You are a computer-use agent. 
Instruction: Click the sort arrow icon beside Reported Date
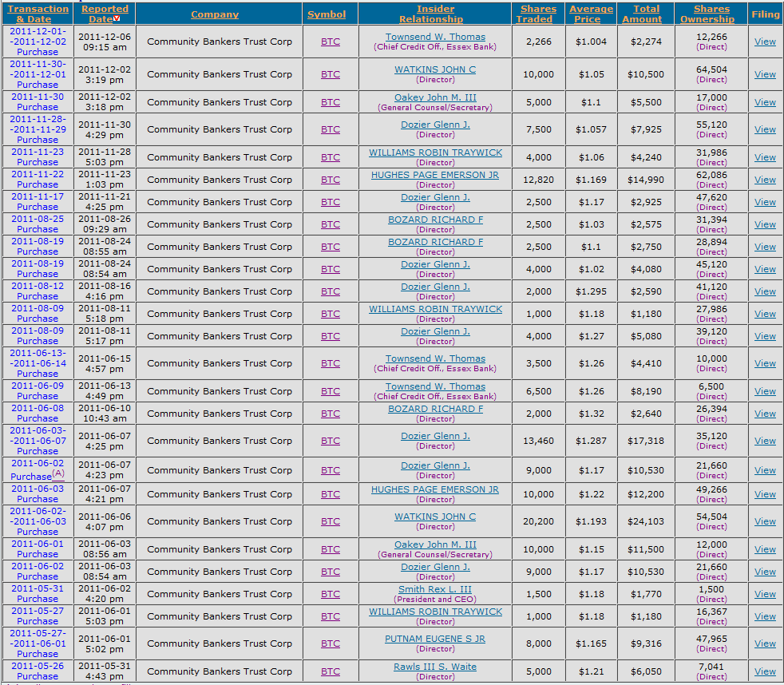pyautogui.click(x=117, y=18)
